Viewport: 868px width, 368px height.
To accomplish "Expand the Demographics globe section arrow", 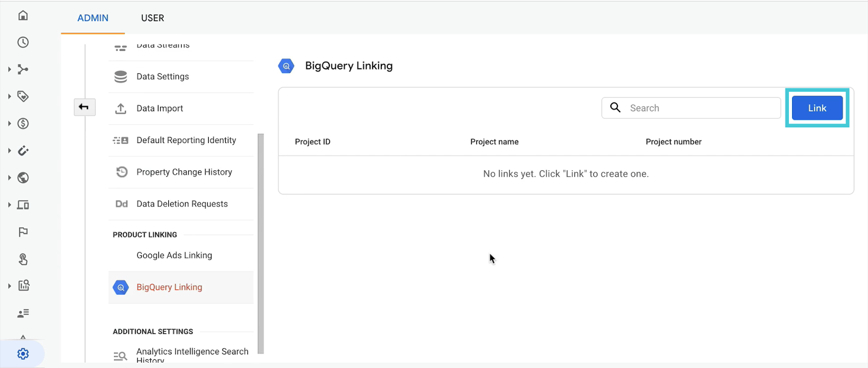I will (9, 178).
